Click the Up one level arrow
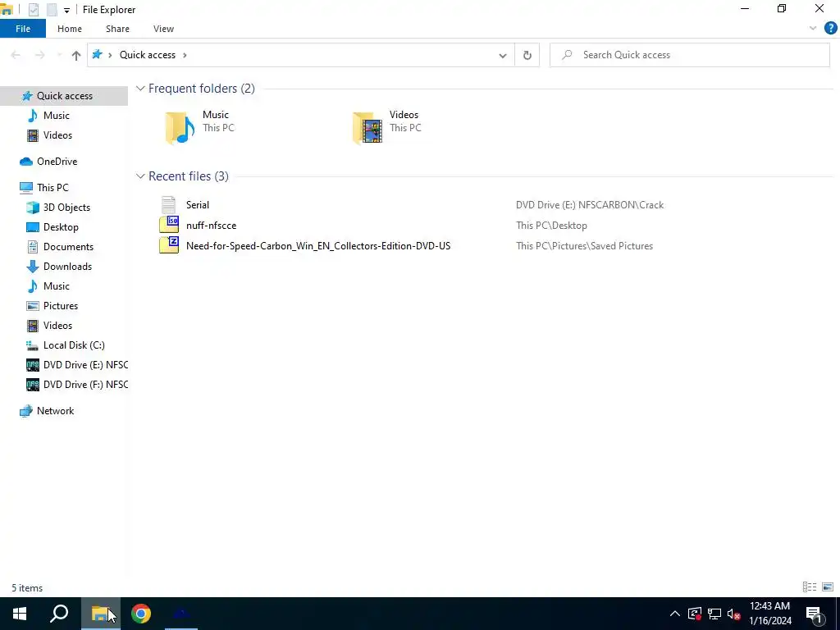Screen dimensions: 840x630 (76, 55)
